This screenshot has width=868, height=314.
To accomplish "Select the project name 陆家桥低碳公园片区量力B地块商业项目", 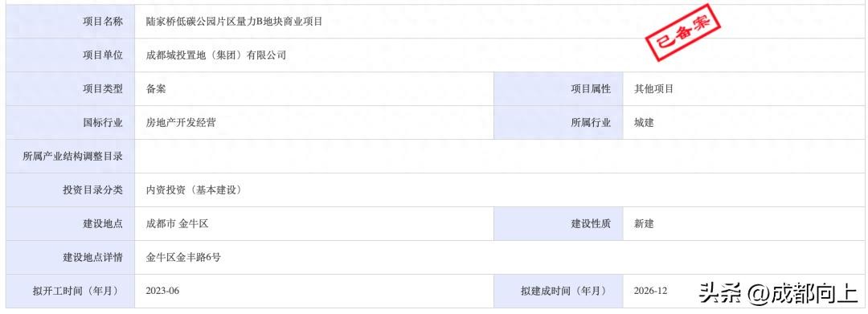I will pos(234,22).
